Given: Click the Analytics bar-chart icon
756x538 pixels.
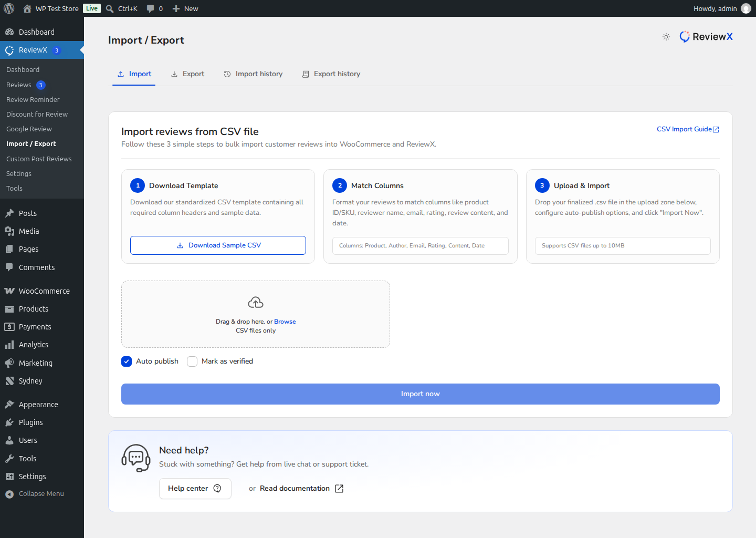Looking at the screenshot, I should [x=9, y=345].
